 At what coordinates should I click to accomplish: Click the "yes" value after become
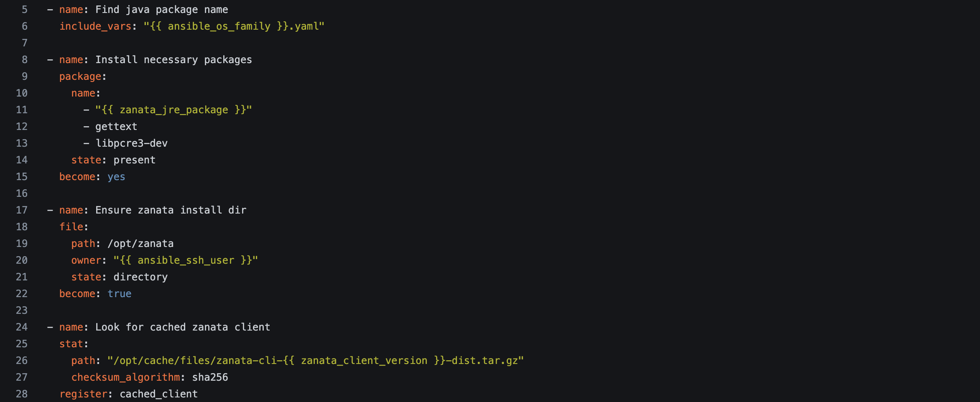click(x=116, y=177)
